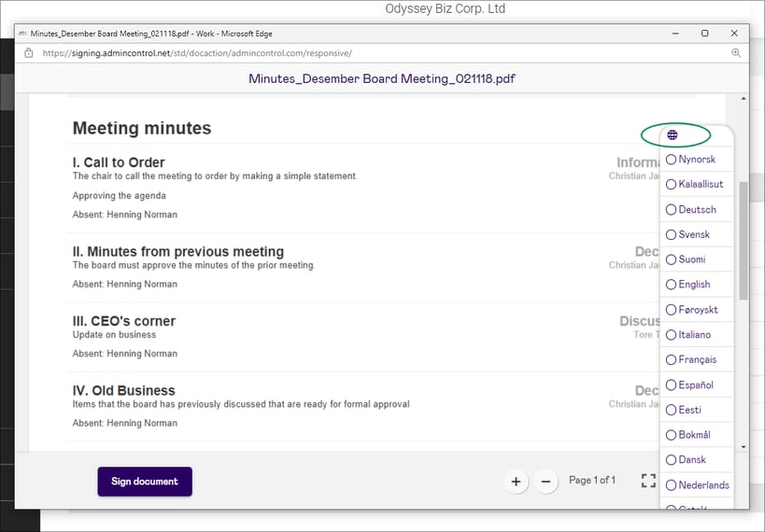
Task: Zoom out with the minus button
Action: tap(545, 482)
